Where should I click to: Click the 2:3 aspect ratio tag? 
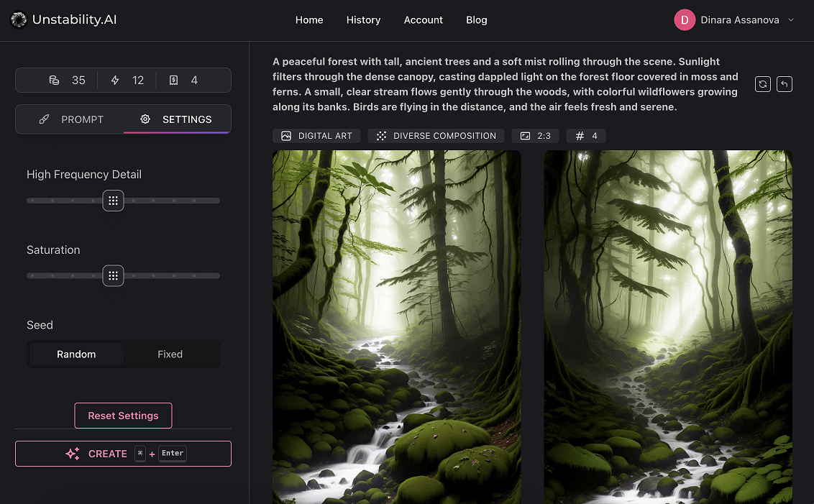pos(534,136)
